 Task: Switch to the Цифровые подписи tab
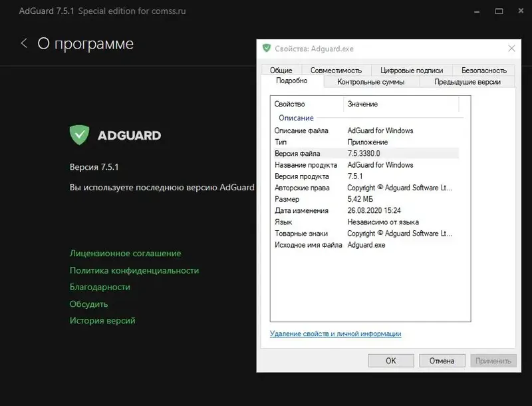(409, 69)
